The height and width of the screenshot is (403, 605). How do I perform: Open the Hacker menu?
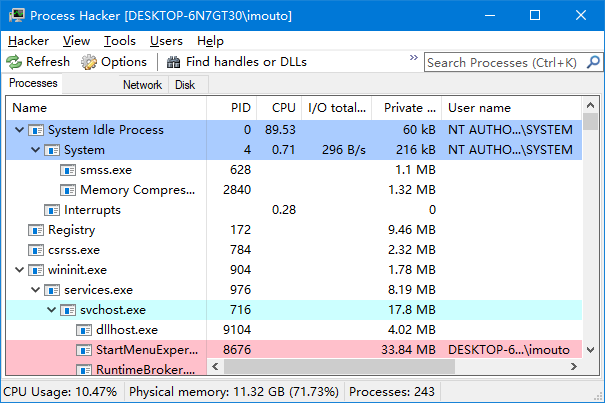click(28, 41)
